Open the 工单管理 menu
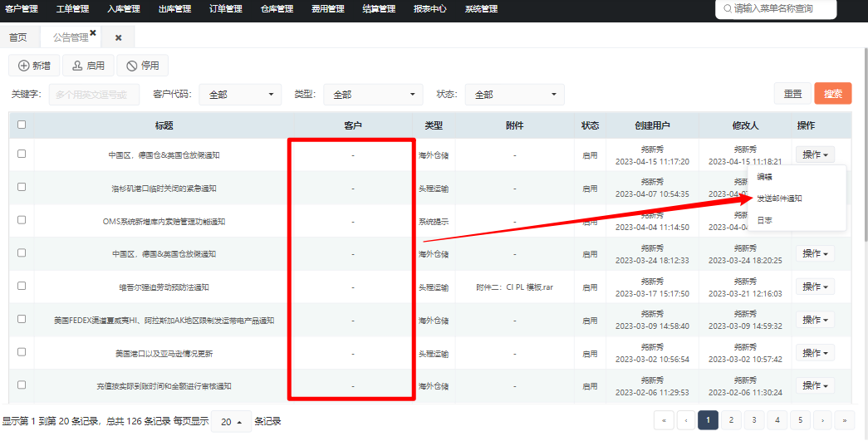 pos(72,9)
